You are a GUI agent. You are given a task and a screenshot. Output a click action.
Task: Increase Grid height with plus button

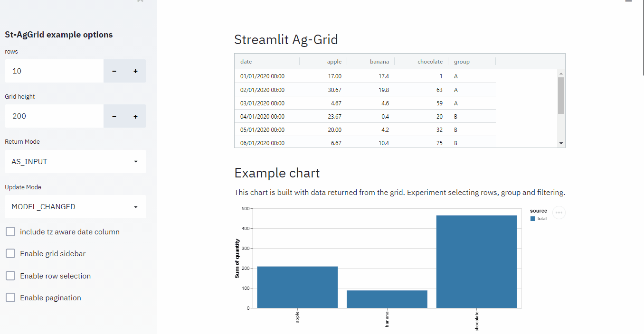(x=135, y=116)
